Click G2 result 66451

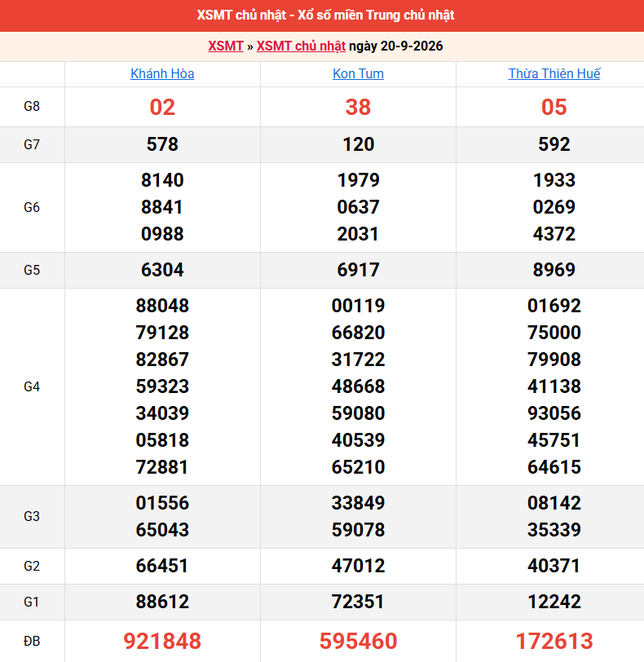pyautogui.click(x=162, y=566)
